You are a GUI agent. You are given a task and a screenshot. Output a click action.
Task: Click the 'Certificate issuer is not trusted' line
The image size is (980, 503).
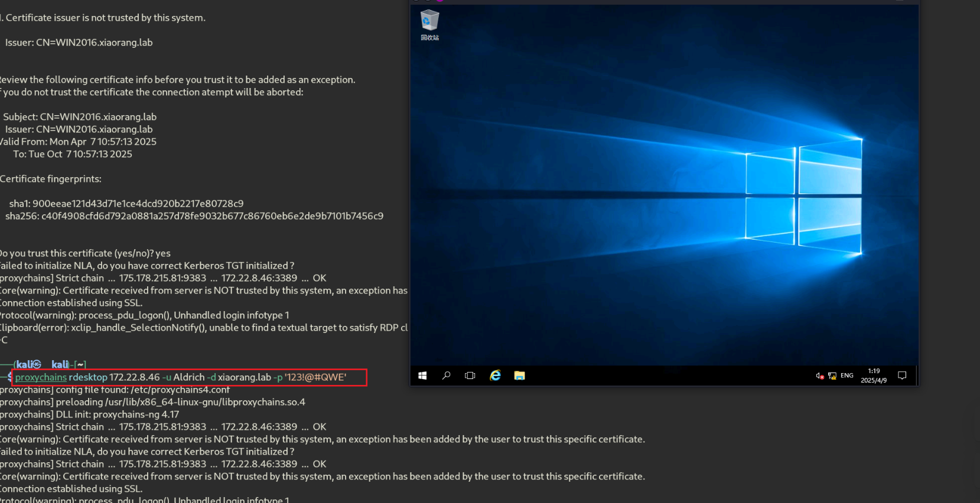tap(103, 18)
